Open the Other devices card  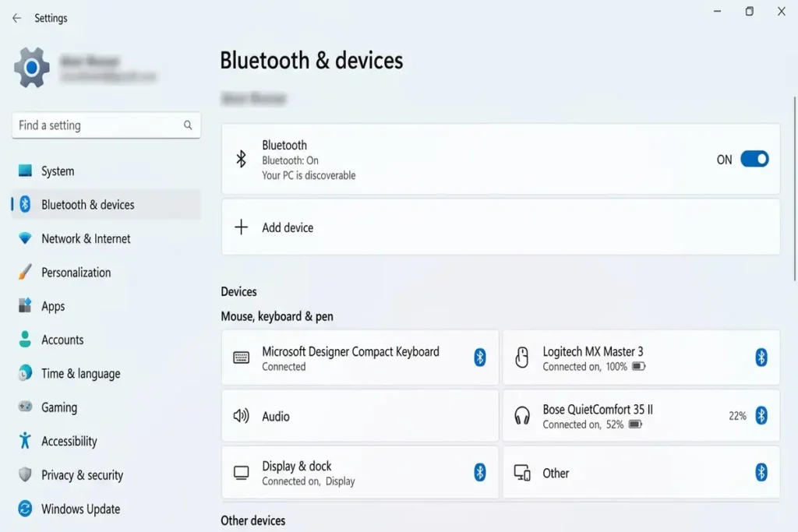[x=641, y=473]
